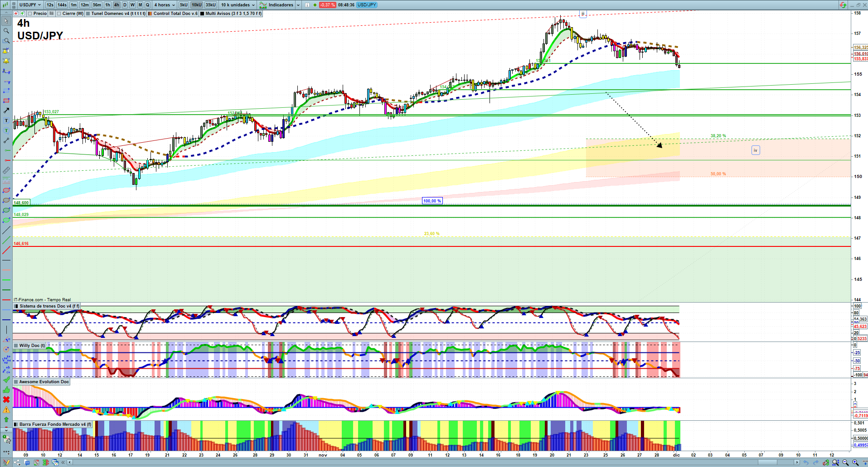Choose the red diagonal line tool
Viewport: 868px width, 467px height.
point(6,250)
